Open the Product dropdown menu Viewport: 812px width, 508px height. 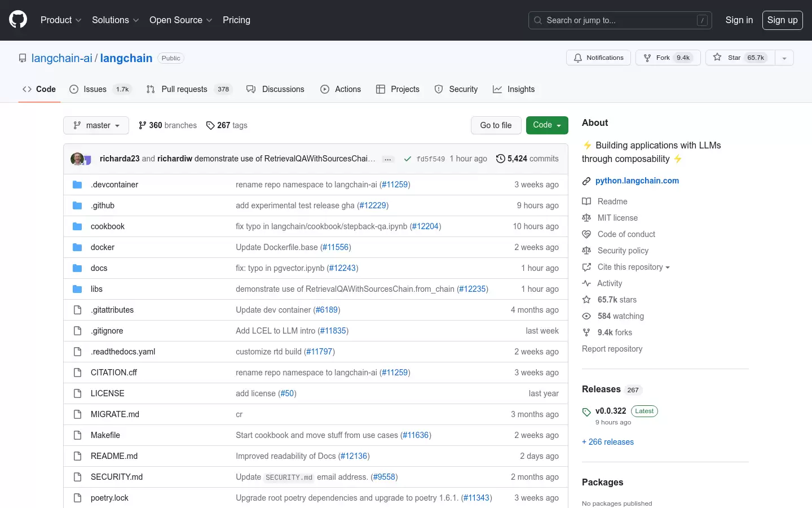point(61,20)
